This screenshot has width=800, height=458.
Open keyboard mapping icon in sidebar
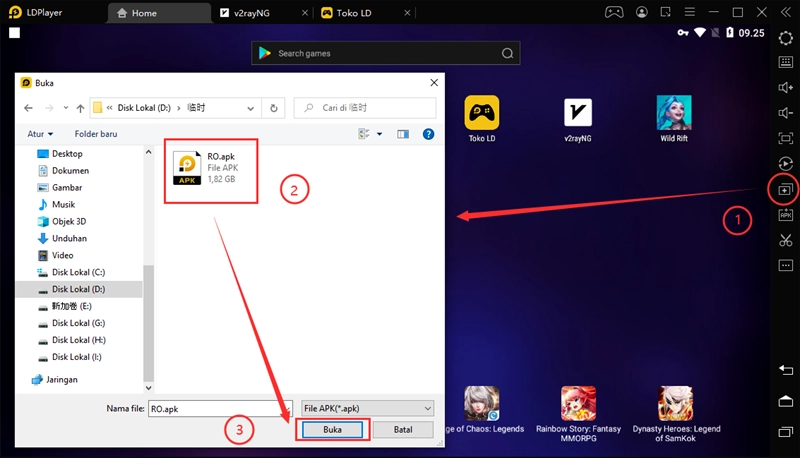tap(786, 62)
